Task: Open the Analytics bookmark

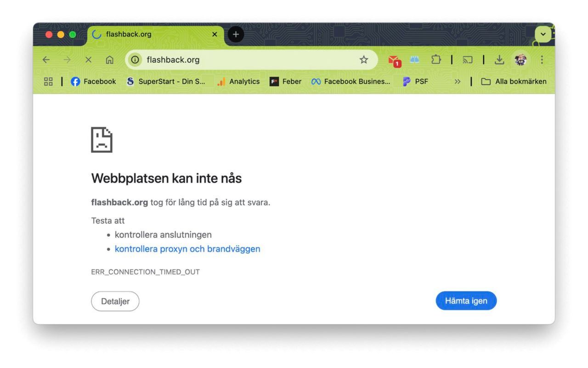Action: 239,81
